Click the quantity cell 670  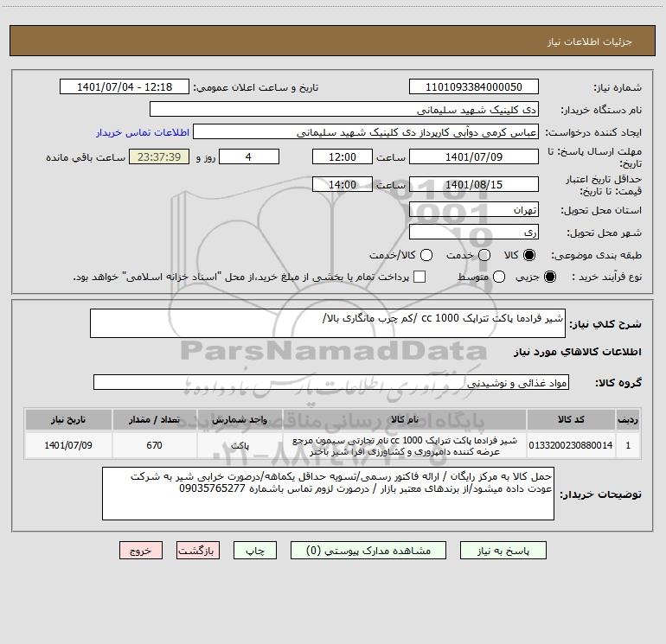pos(154,445)
